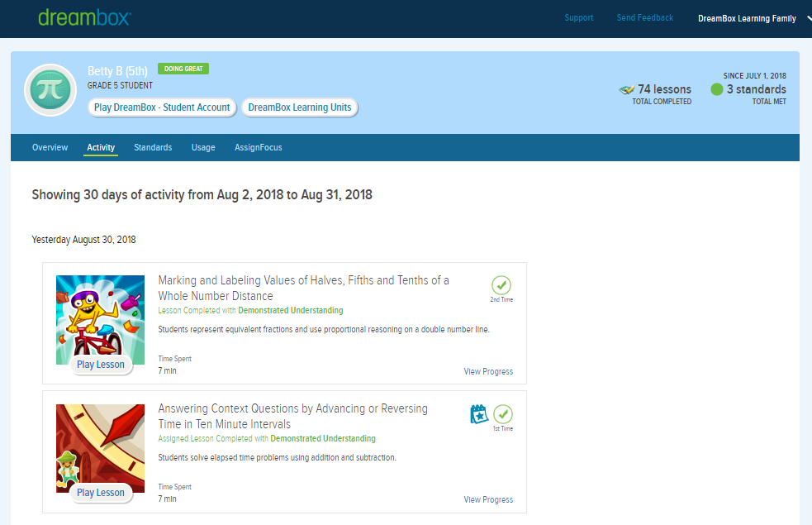
Task: Click the Support link
Action: [578, 18]
